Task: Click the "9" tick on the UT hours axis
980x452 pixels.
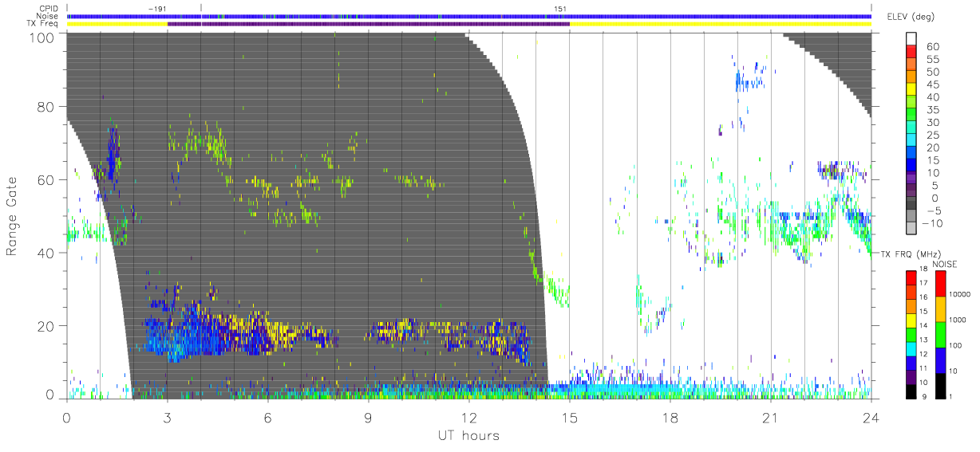Action: click(x=368, y=418)
